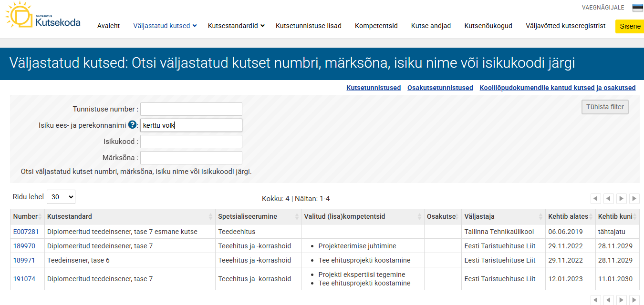This screenshot has width=644, height=305.
Task: Open certificate 189971 link
Action: coord(24,260)
